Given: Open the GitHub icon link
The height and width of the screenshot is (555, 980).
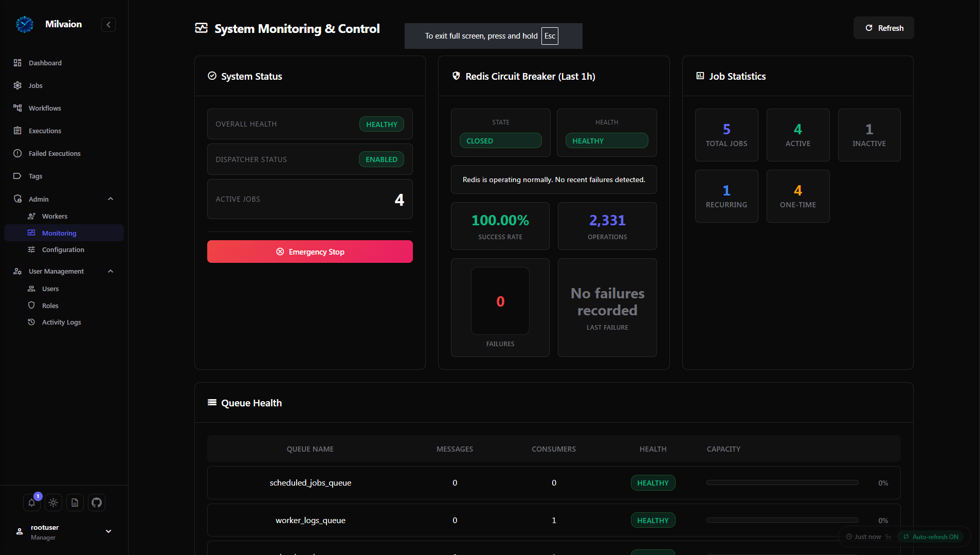Looking at the screenshot, I should click(x=97, y=503).
